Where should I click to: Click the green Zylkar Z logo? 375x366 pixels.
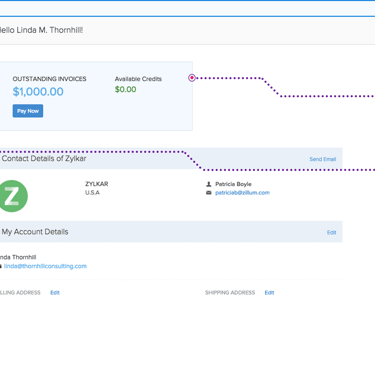pyautogui.click(x=12, y=196)
